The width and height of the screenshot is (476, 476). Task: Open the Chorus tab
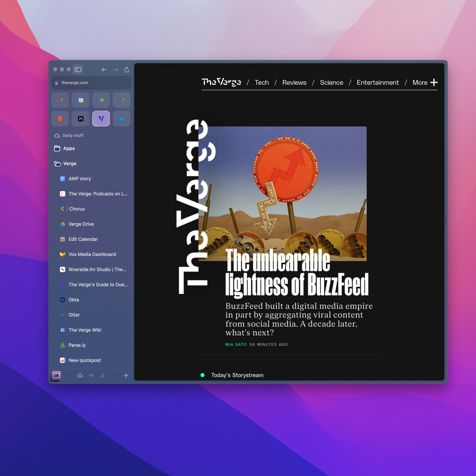(x=91, y=209)
